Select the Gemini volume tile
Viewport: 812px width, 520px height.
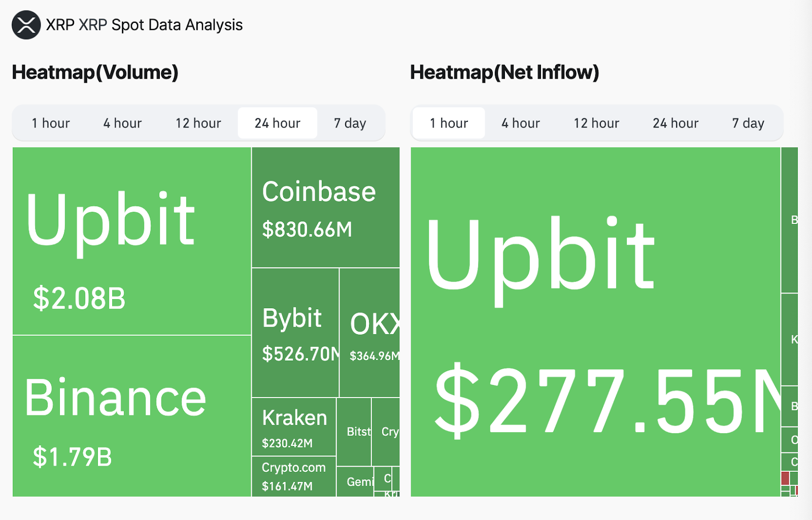(x=355, y=481)
